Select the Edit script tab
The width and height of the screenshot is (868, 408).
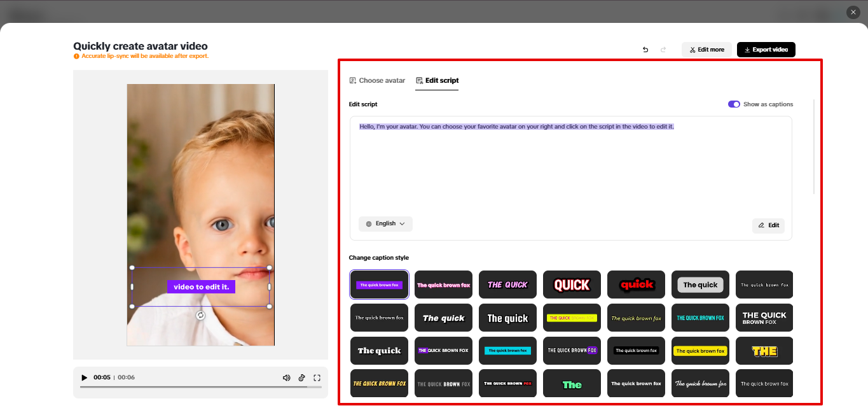pyautogui.click(x=437, y=80)
